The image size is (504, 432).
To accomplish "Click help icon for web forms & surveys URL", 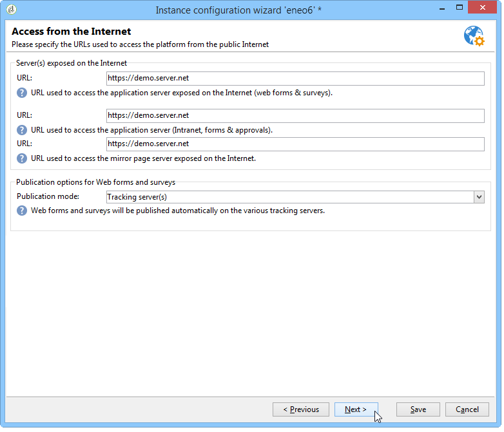I will coord(22,93).
